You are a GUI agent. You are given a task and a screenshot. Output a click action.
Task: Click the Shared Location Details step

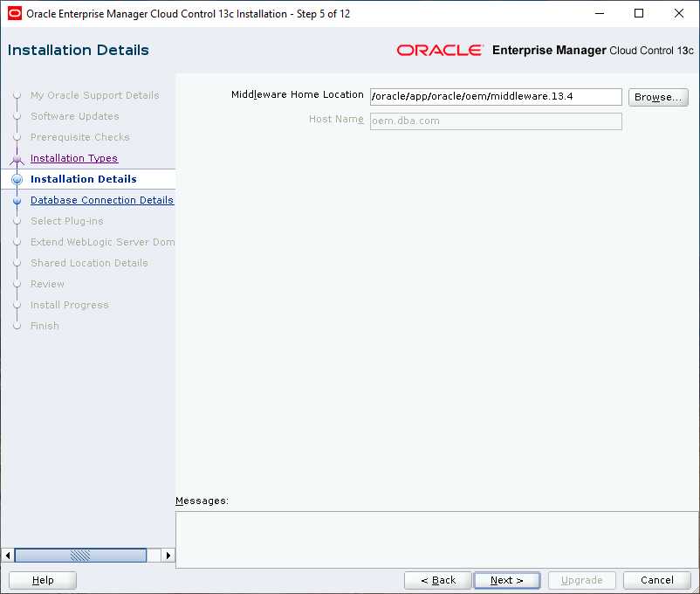[x=89, y=263]
